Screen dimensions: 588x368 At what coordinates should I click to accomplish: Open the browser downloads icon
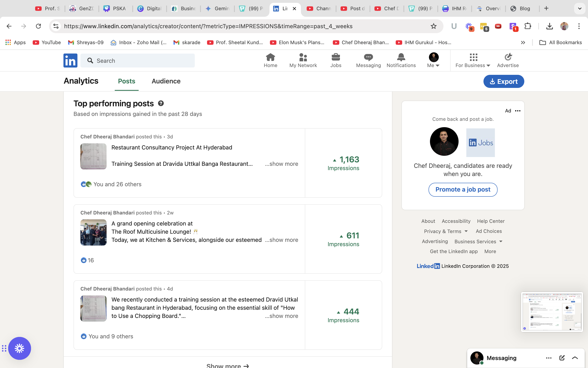point(549,26)
